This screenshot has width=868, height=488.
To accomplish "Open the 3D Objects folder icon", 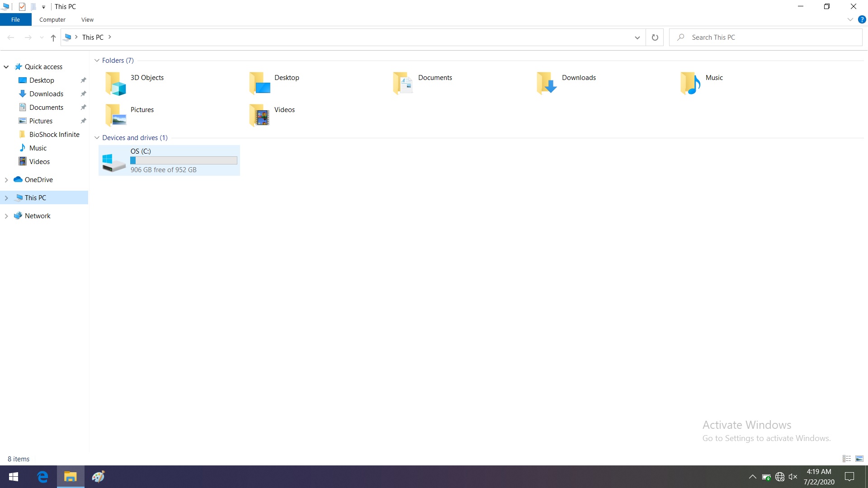I will 116,84.
